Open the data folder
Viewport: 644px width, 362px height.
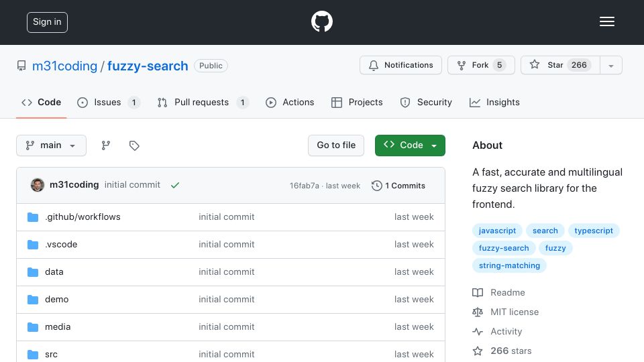click(54, 272)
